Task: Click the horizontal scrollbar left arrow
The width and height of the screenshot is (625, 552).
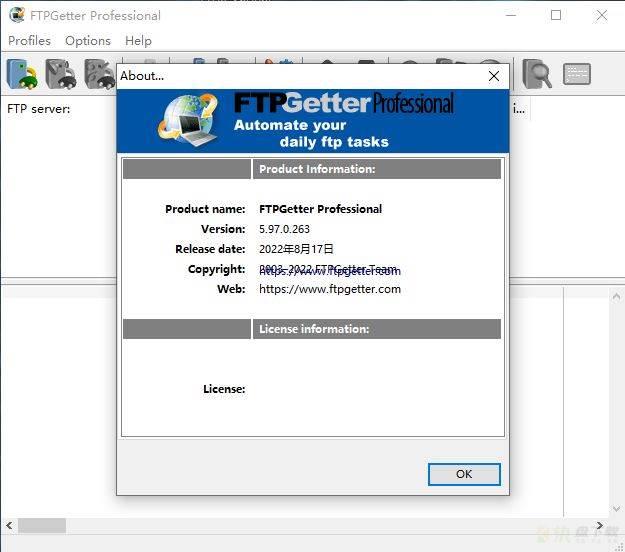Action: 9,526
